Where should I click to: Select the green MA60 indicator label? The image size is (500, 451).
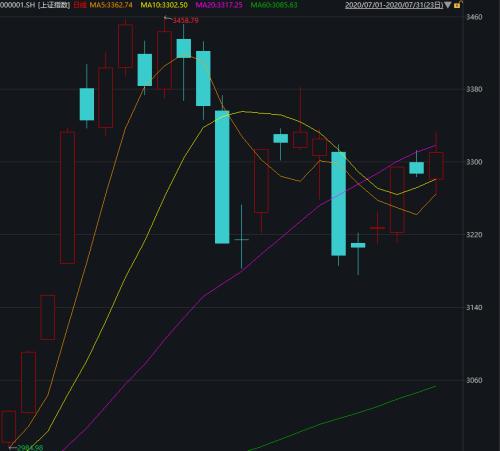coord(274,5)
